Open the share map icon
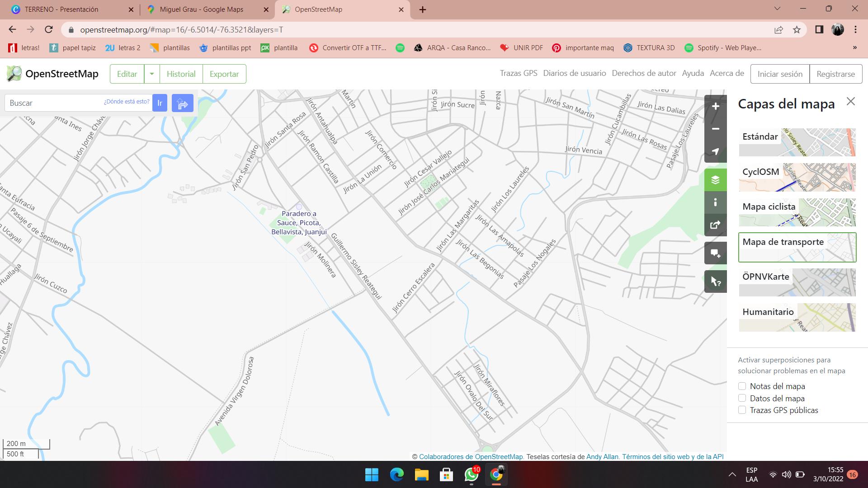 pos(715,225)
